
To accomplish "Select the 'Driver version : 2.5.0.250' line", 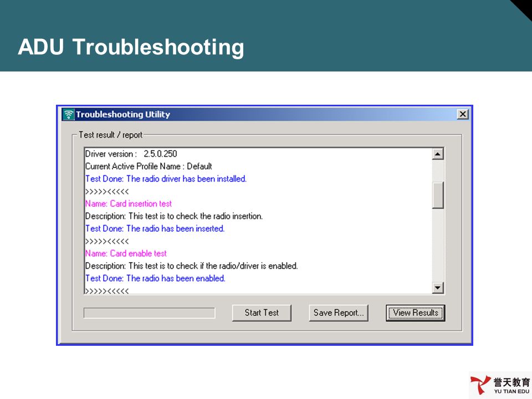I will [131, 154].
